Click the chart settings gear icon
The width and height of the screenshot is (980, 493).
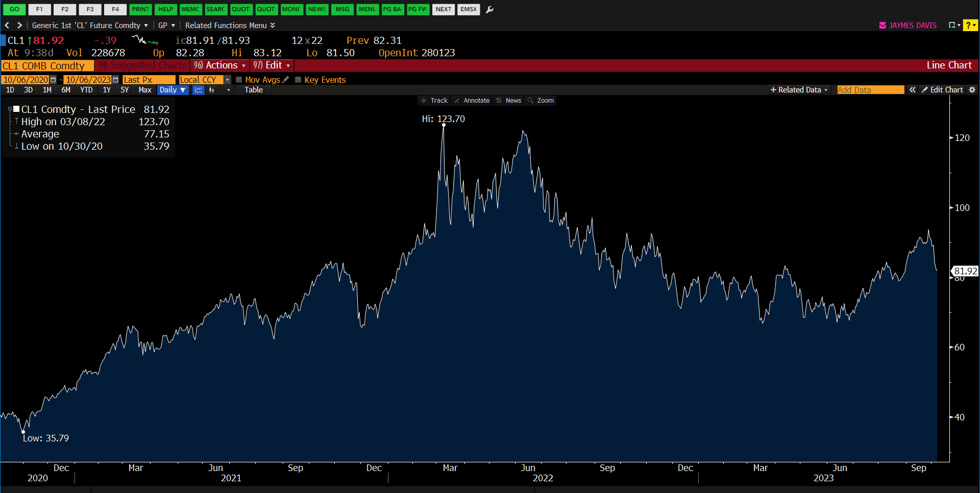[972, 90]
